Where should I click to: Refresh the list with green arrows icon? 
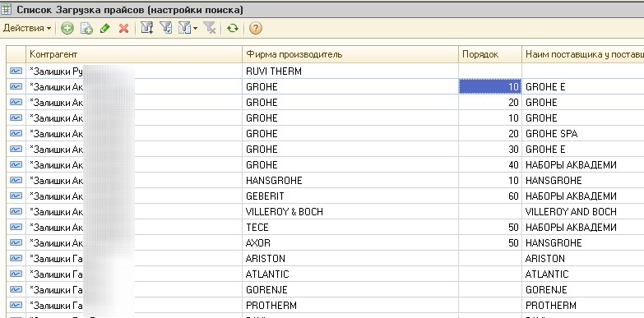[x=233, y=28]
